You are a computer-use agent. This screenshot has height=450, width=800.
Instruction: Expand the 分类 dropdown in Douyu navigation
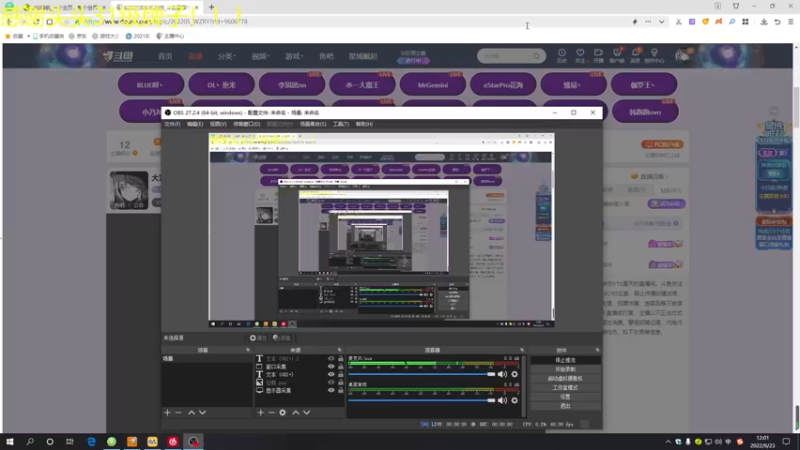coord(227,56)
